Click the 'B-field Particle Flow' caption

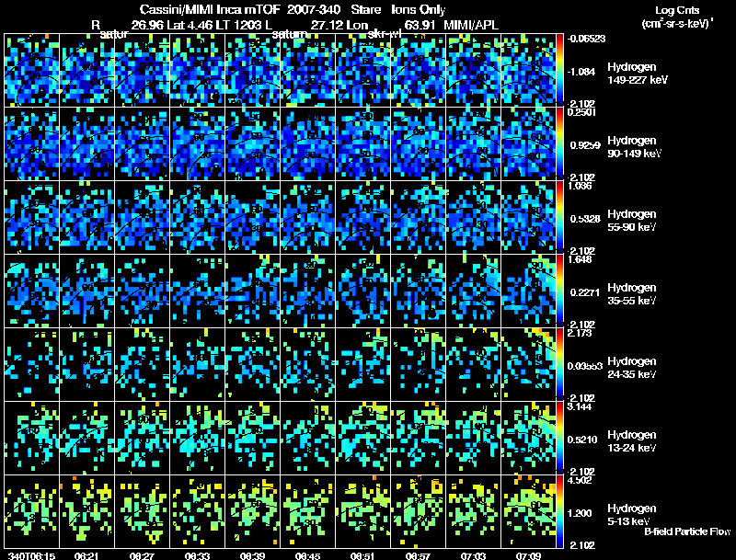[687, 531]
